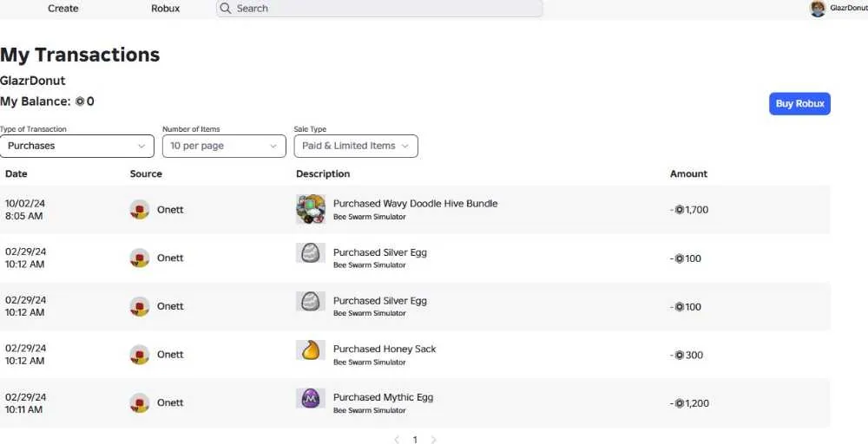Click the My Transactions heading
Screen dimensions: 868x444
tap(80, 55)
